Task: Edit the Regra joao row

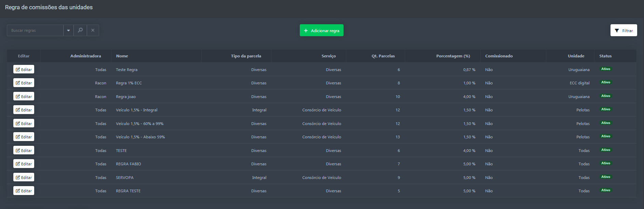Action: tap(24, 96)
